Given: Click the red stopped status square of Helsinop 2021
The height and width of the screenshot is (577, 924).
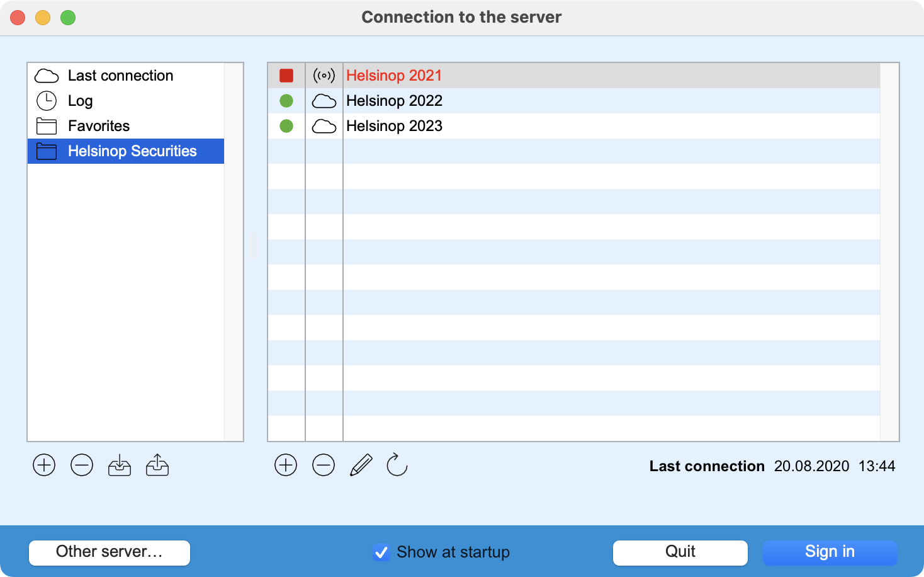Looking at the screenshot, I should [x=286, y=76].
